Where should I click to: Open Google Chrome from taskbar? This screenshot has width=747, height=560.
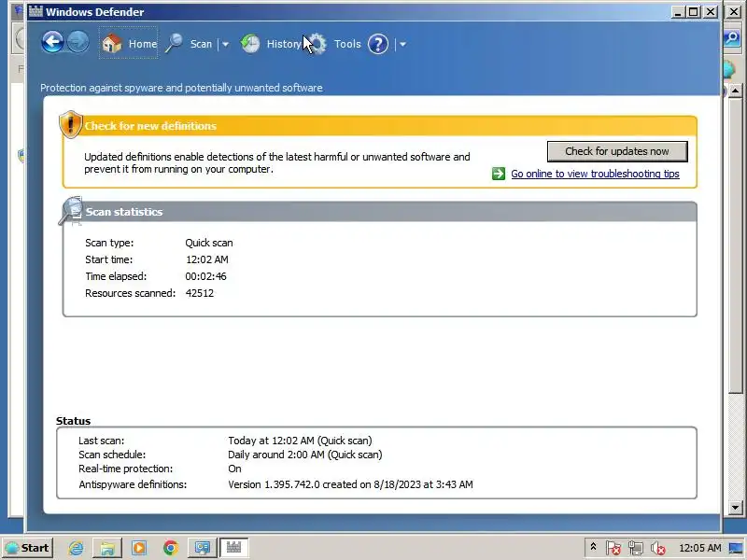[x=171, y=548]
